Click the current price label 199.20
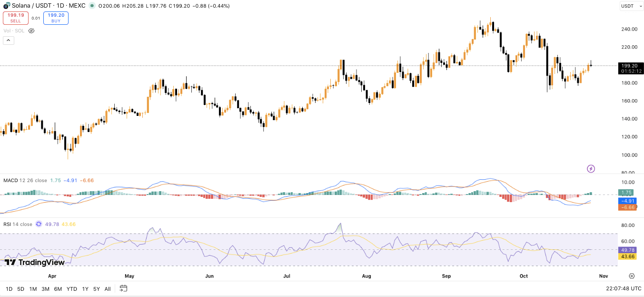 coord(631,66)
